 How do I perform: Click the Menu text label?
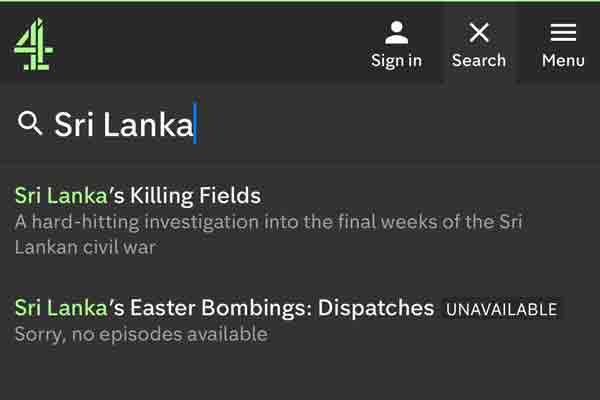click(563, 60)
